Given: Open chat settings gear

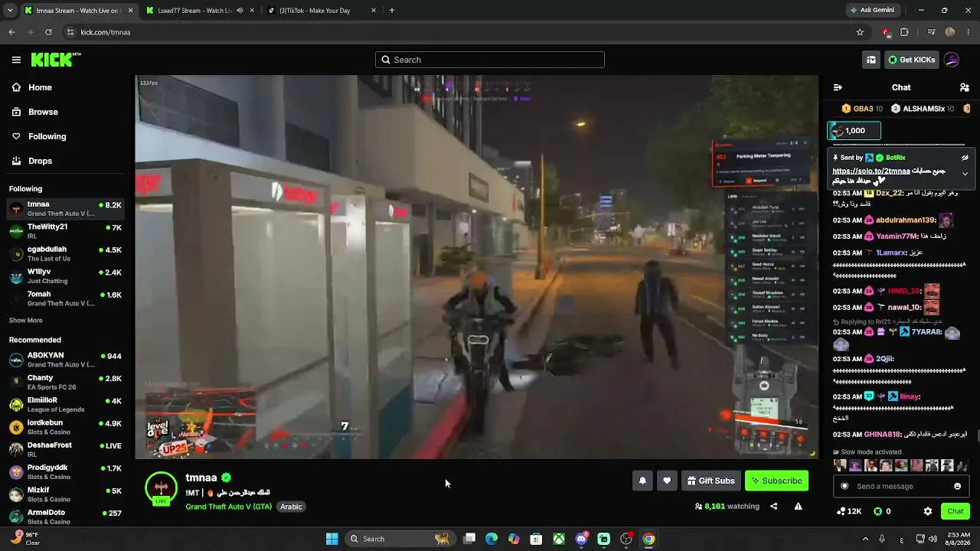Looking at the screenshot, I should [x=928, y=511].
